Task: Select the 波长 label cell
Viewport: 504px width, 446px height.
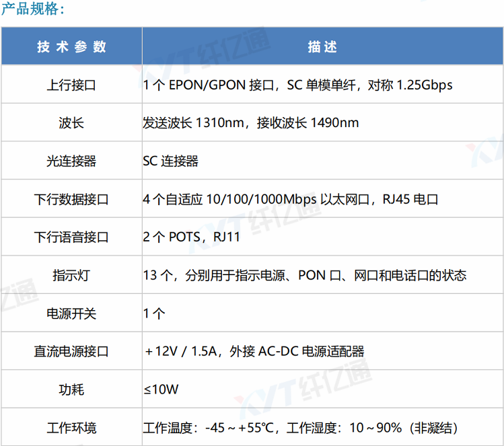Action: point(71,123)
